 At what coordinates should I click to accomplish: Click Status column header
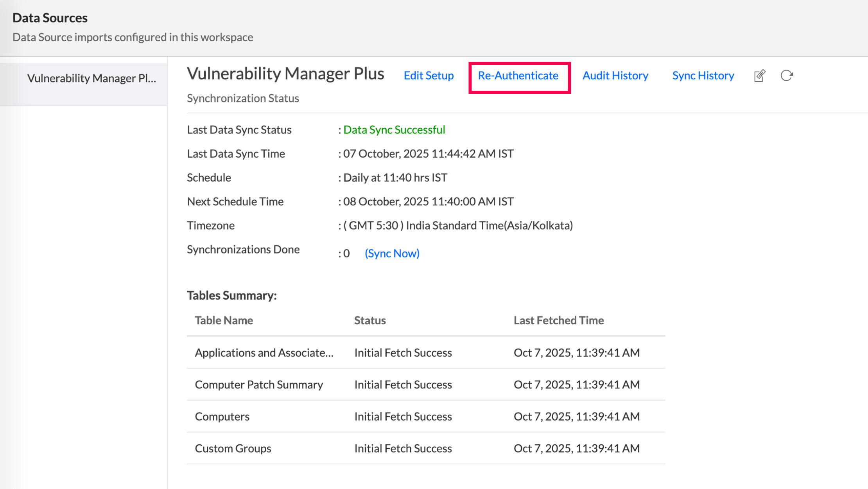pyautogui.click(x=370, y=320)
